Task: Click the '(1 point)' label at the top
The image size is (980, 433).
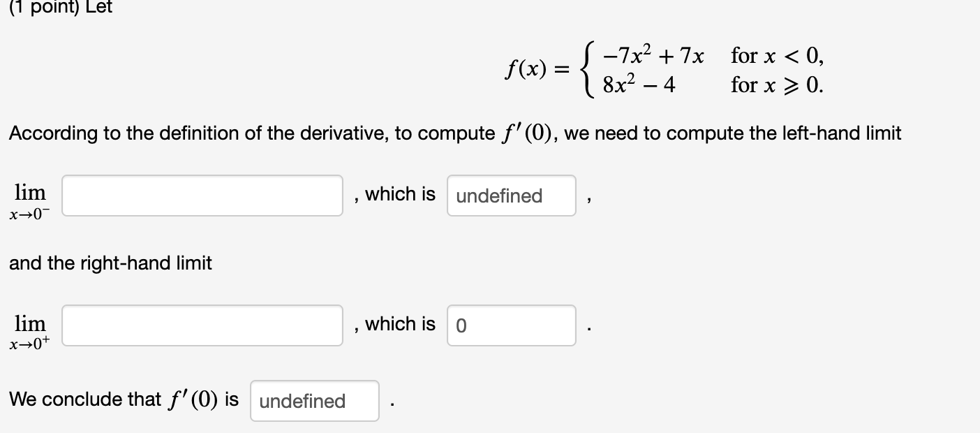Action: (42, 8)
